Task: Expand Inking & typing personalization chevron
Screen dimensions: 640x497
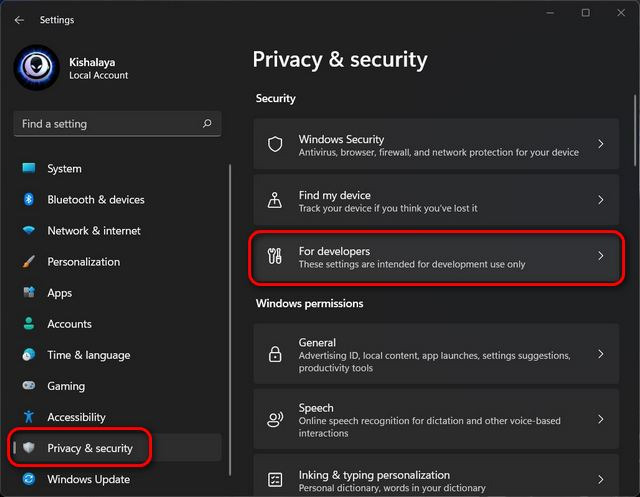Action: coord(600,479)
